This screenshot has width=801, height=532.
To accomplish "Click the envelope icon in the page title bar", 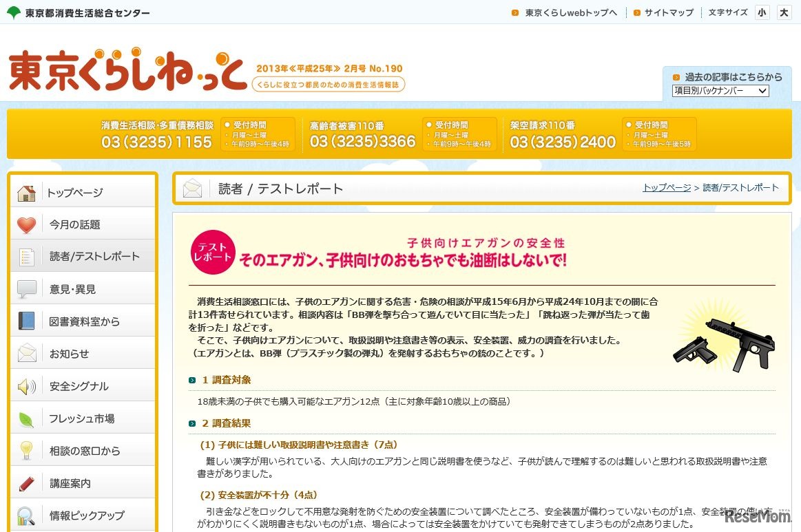I will 192,189.
